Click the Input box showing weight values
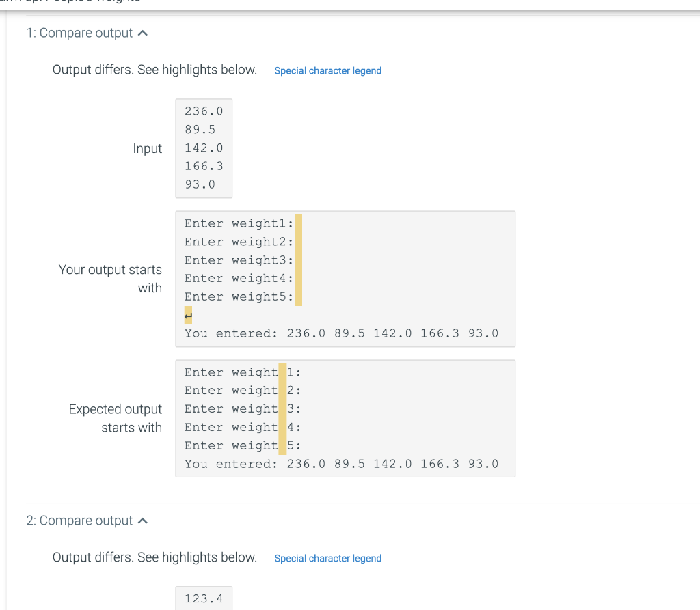The height and width of the screenshot is (610, 700). click(x=204, y=148)
